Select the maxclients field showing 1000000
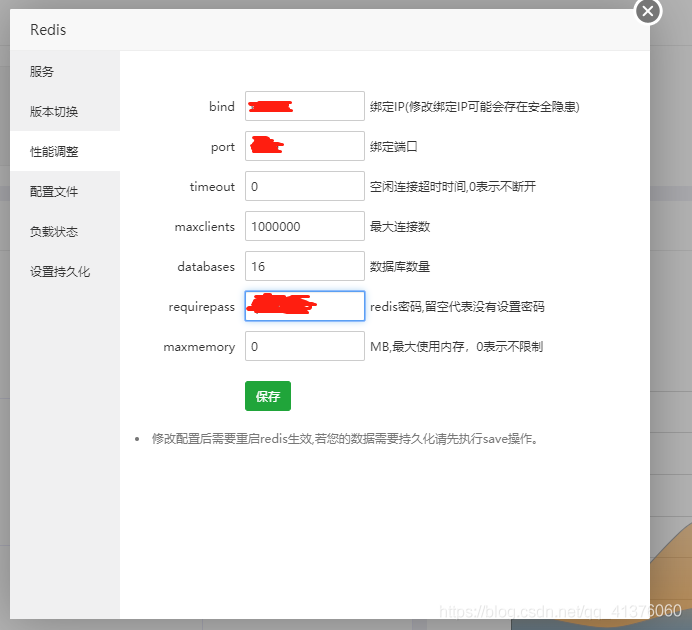The image size is (692, 630). 305,226
